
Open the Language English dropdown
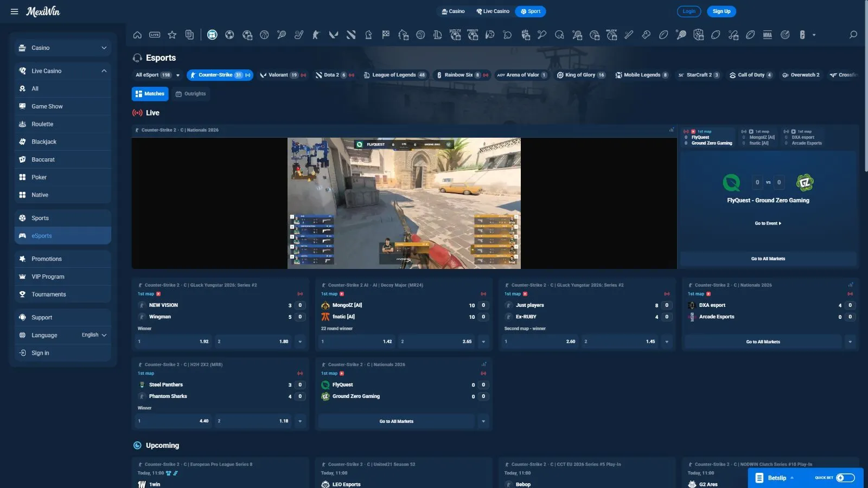(94, 335)
